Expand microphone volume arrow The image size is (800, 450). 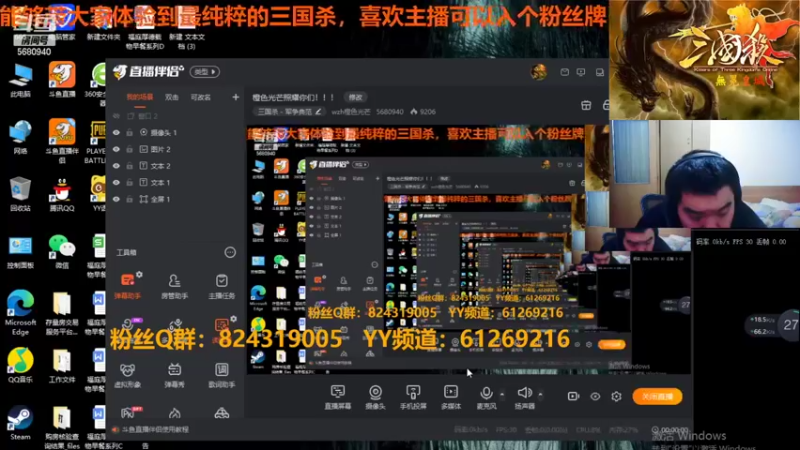502,394
